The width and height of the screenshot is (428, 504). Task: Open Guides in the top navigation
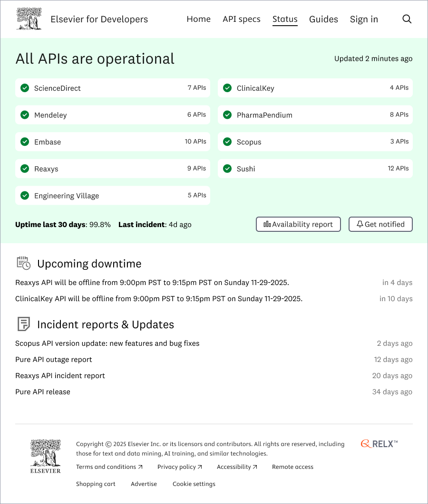coord(323,19)
